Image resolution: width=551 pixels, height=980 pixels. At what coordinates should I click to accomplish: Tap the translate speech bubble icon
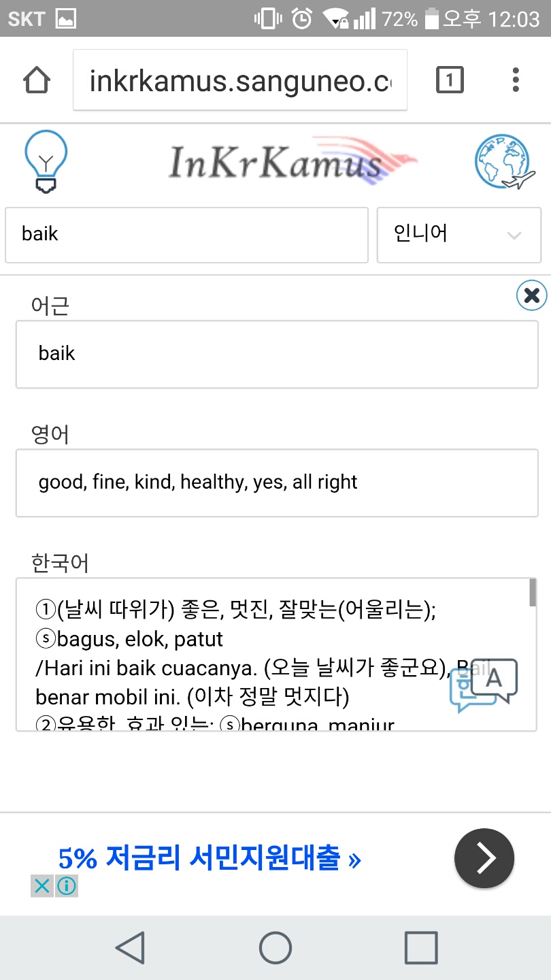pyautogui.click(x=484, y=685)
